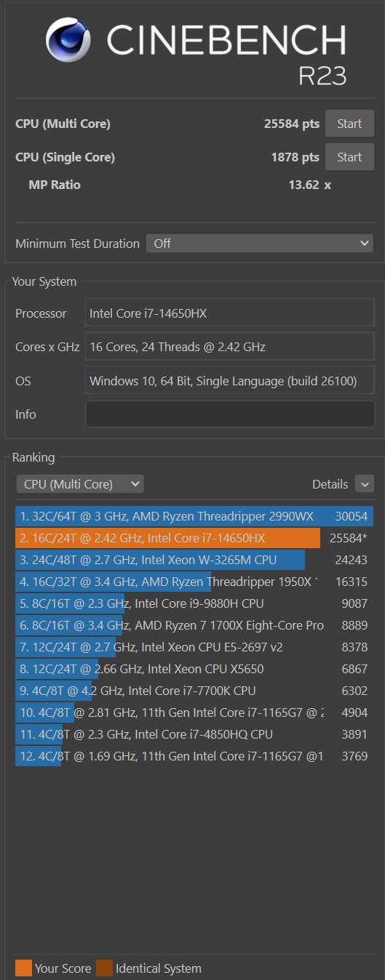Click the orange Your Score legend swatch
Viewport: 385px width, 980px height.
point(24,968)
